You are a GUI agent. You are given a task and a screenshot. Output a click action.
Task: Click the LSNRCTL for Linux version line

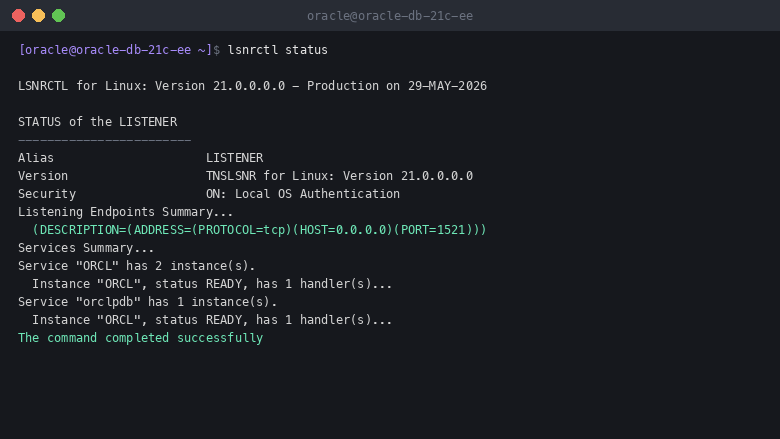click(x=252, y=86)
